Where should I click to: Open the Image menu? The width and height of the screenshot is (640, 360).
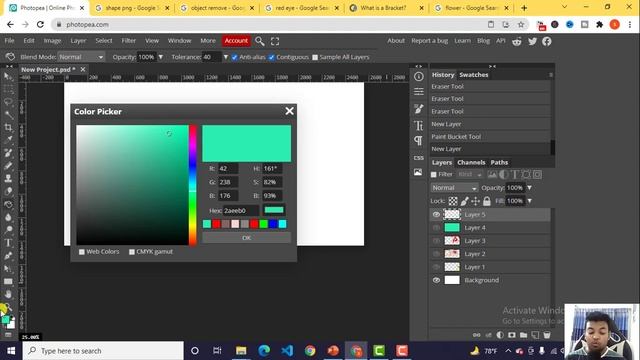click(52, 41)
